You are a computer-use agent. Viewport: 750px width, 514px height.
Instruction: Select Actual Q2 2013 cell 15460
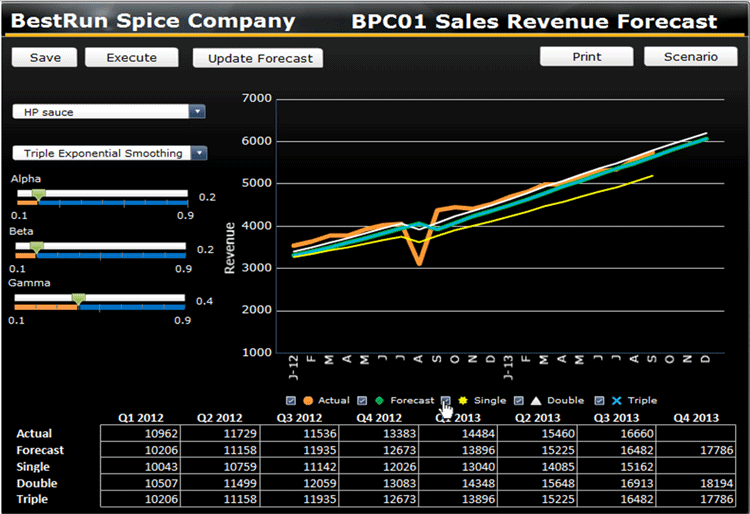537,434
